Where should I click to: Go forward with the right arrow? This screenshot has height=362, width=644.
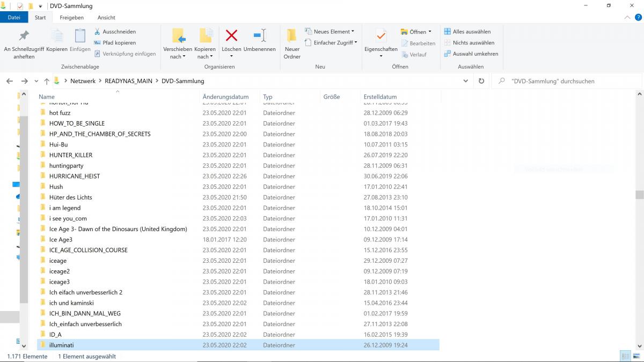(24, 81)
